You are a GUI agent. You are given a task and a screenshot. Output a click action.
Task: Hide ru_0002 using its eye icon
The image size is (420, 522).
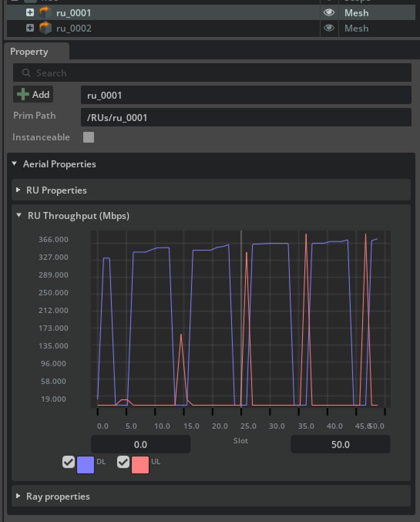point(329,28)
